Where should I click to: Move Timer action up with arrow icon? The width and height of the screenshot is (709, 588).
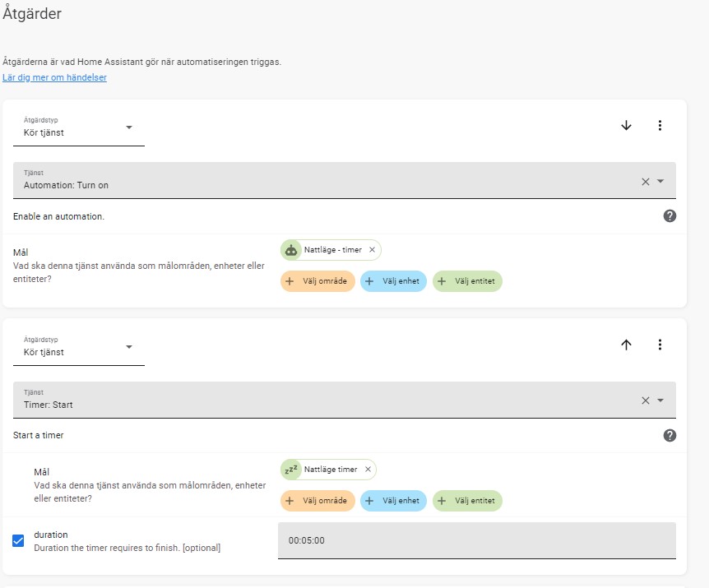coord(626,345)
